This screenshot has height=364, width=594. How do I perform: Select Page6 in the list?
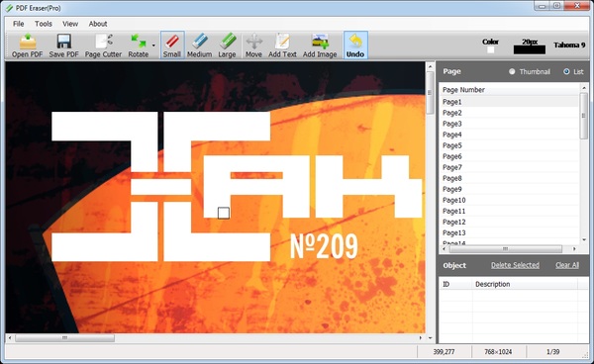pos(509,156)
